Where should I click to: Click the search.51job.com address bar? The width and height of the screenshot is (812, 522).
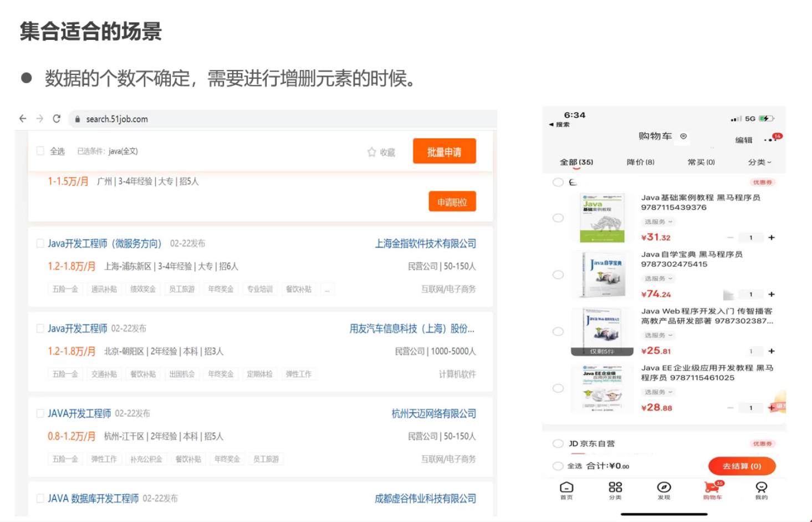point(283,119)
